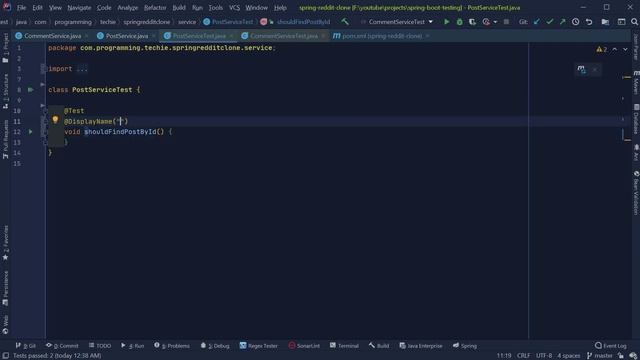Click the Run Anything window icon
This screenshot has height=360, width=640.
pyautogui.click(x=621, y=22)
